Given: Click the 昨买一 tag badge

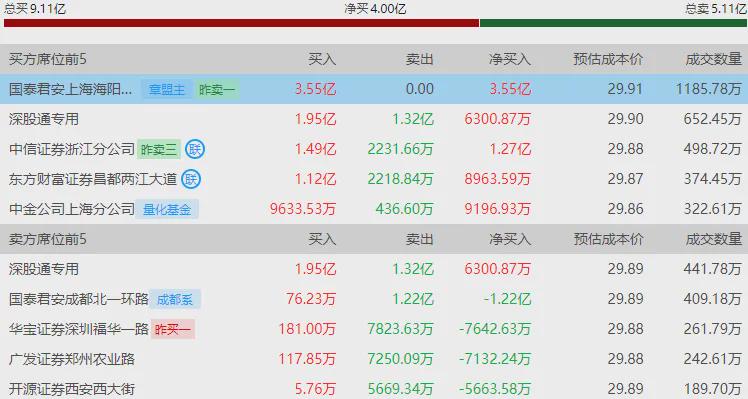Looking at the screenshot, I should click(173, 329).
